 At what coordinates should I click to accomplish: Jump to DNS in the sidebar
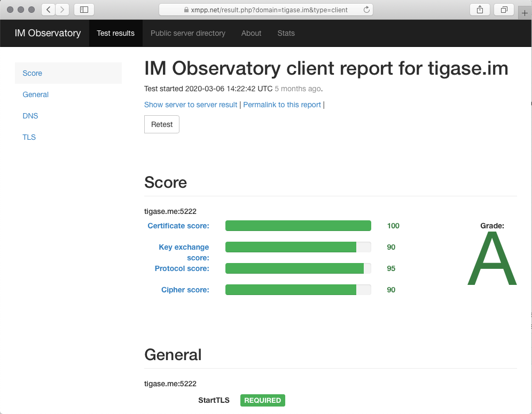[x=68, y=116]
